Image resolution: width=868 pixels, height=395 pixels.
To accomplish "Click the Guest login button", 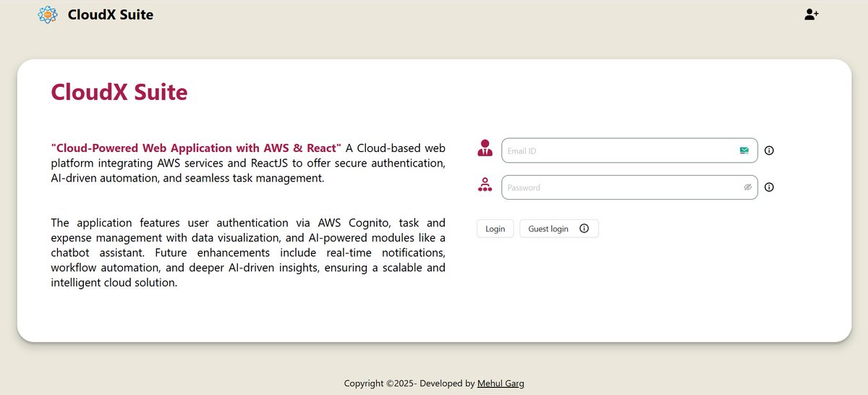I will pos(559,229).
